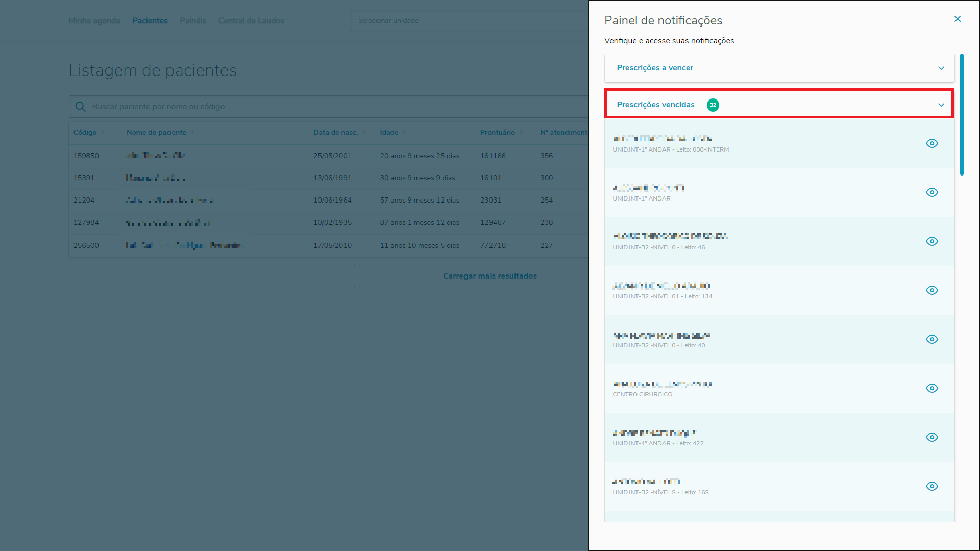This screenshot has width=980, height=551.
Task: Click the notifications panel scrollbar
Action: coord(962,115)
